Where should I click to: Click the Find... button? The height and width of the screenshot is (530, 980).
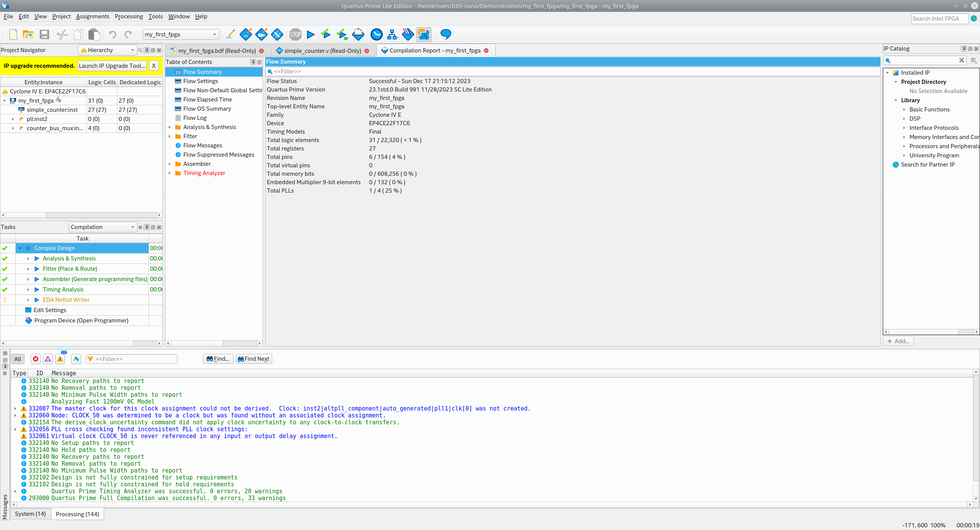(218, 359)
